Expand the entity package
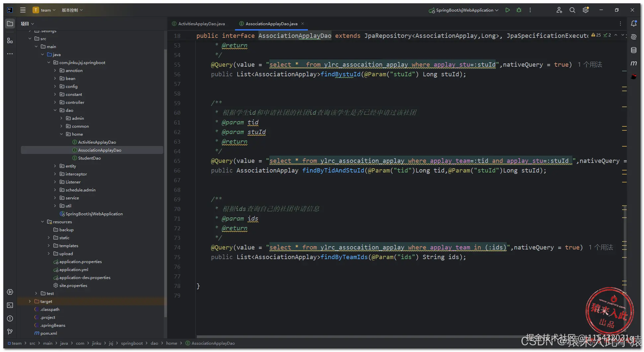Viewport: 644px width, 352px height. [55, 166]
